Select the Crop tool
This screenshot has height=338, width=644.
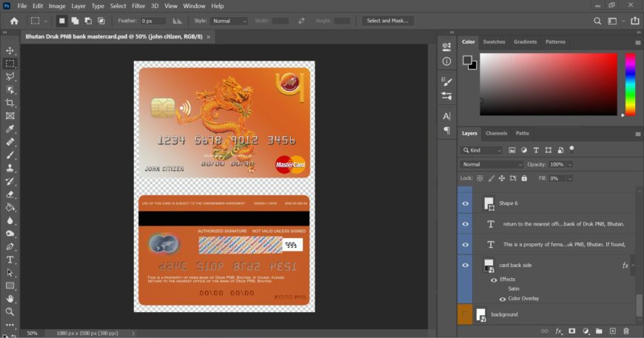point(10,103)
